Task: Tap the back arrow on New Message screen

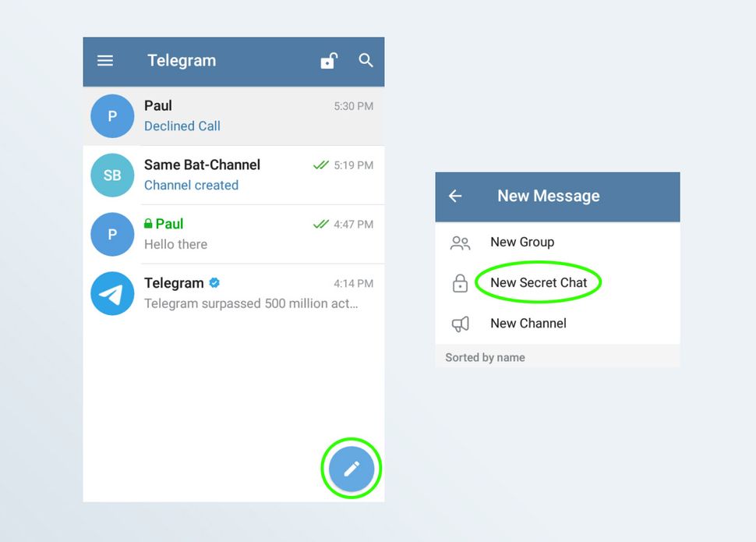Action: pyautogui.click(x=455, y=197)
